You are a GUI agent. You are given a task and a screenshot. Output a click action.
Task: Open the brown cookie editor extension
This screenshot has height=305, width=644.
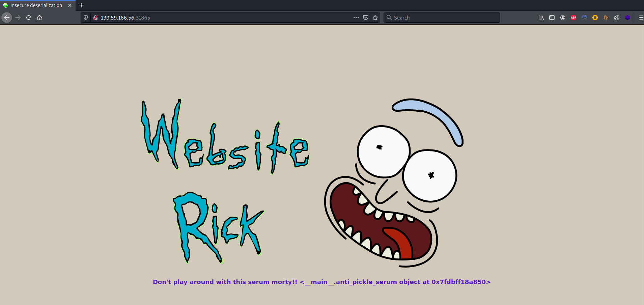[606, 18]
